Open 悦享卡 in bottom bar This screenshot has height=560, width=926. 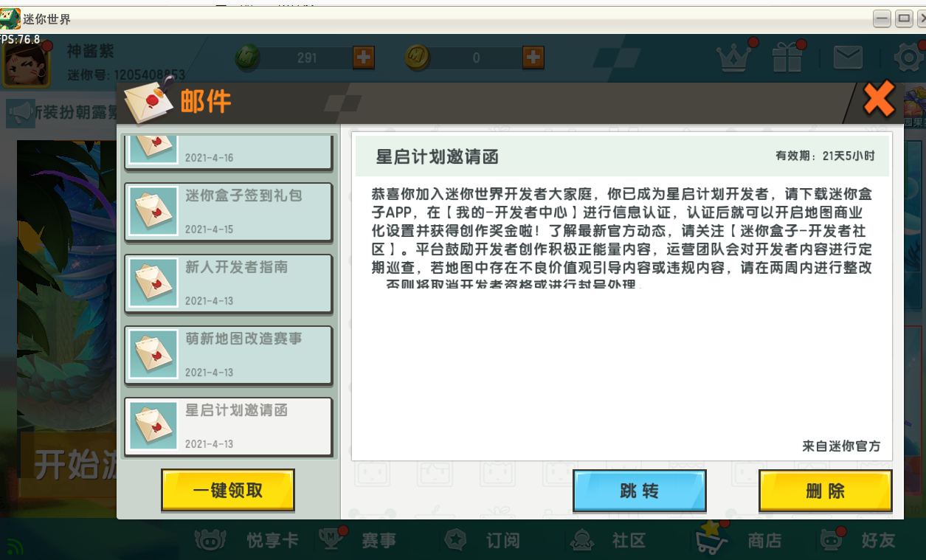(272, 541)
